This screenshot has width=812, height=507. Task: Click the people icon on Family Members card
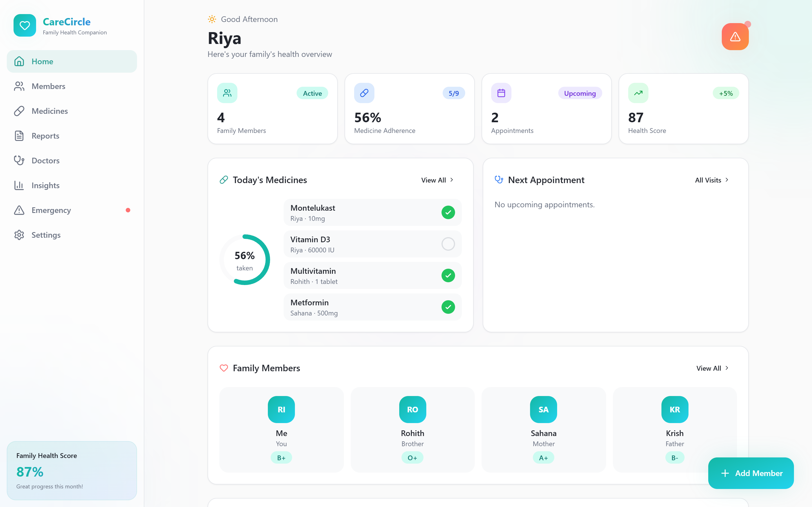(x=227, y=93)
